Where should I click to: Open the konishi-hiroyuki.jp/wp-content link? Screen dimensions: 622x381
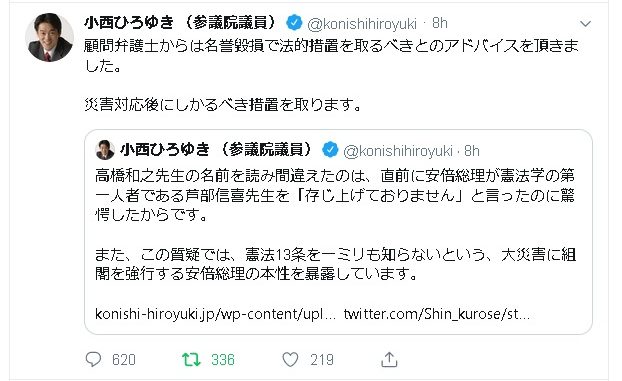pos(215,314)
